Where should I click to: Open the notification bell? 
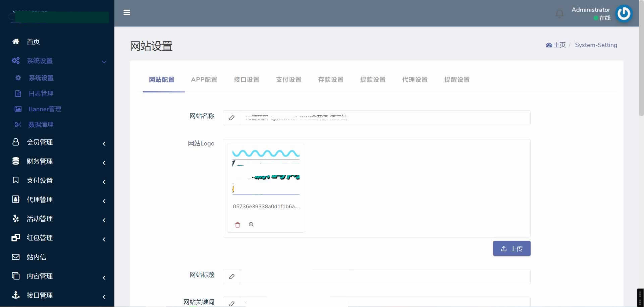coord(559,14)
